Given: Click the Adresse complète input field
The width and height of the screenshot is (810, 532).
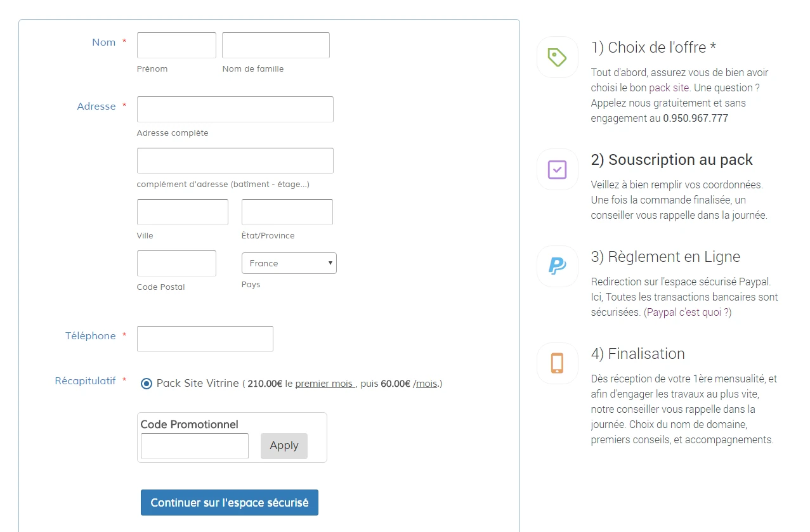Looking at the screenshot, I should point(235,109).
